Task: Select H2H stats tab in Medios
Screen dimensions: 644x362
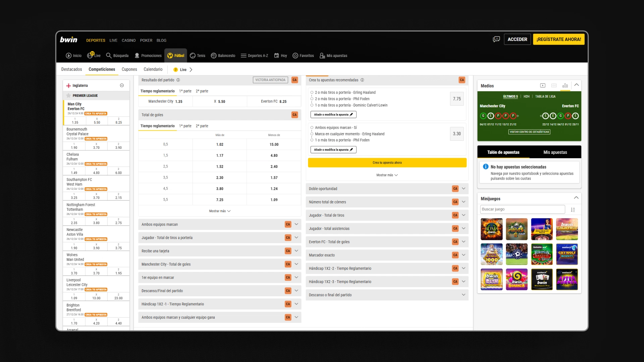Action: tap(527, 97)
